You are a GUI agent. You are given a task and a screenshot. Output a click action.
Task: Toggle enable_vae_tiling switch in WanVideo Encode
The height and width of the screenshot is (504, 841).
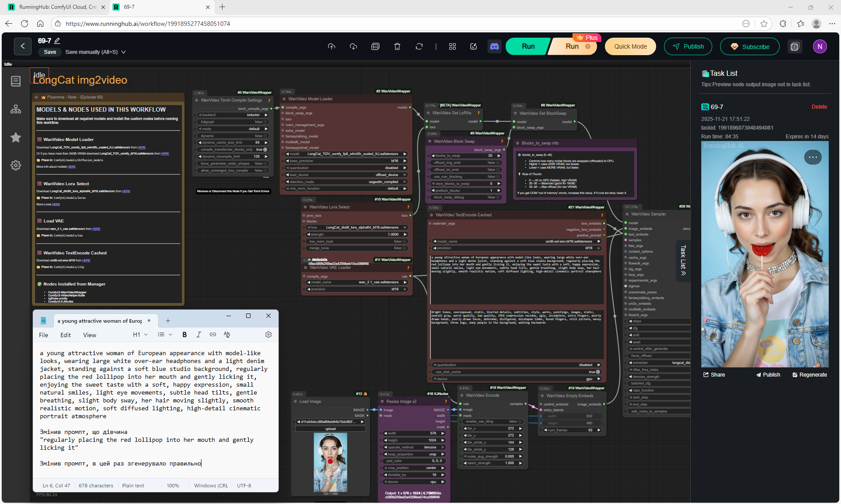tap(519, 421)
